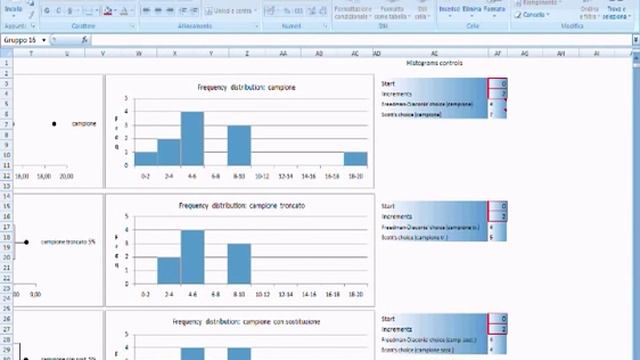Image resolution: width=640 pixels, height=360 pixels.
Task: Expand the font color dropdown arrow
Action: pyautogui.click(x=132, y=11)
